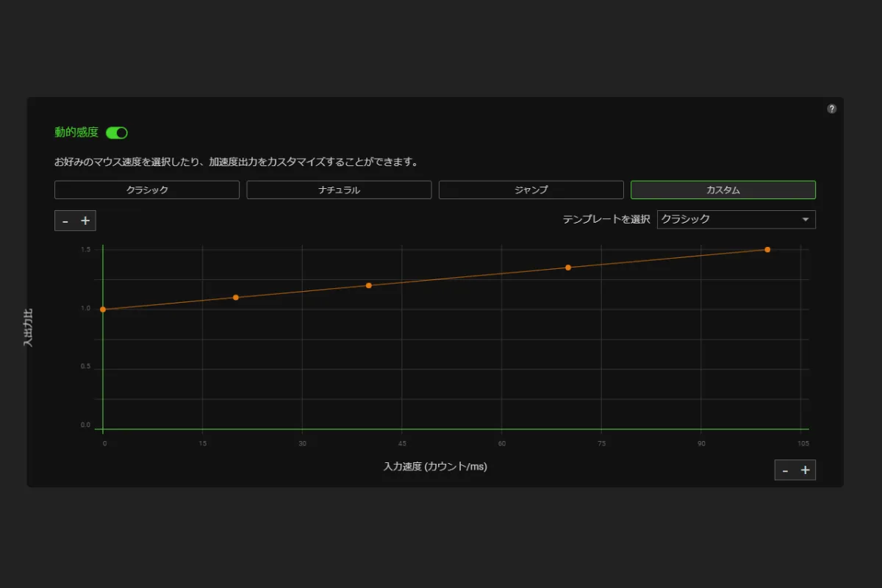Open the help question mark icon
Viewport: 882px width, 588px height.
[831, 109]
